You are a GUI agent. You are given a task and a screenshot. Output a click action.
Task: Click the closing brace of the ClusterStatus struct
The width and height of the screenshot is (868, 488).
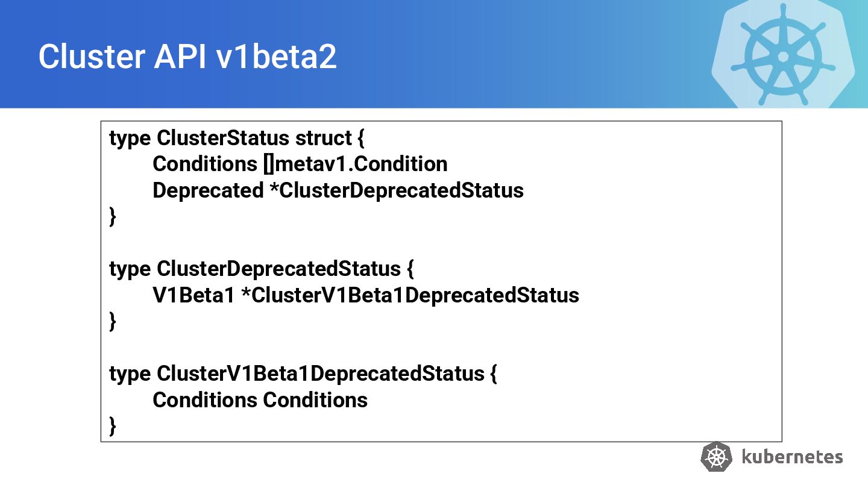[x=113, y=216]
